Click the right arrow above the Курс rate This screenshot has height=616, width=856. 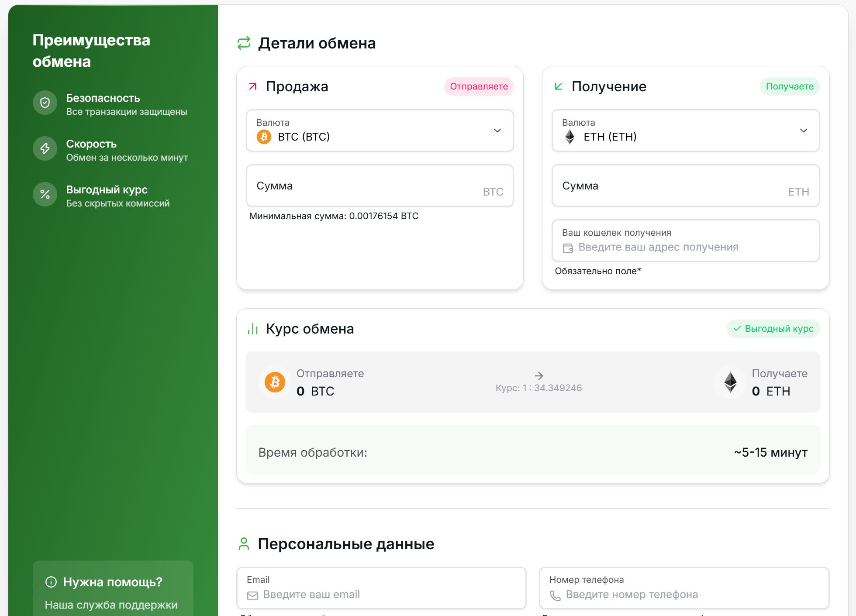pyautogui.click(x=539, y=375)
